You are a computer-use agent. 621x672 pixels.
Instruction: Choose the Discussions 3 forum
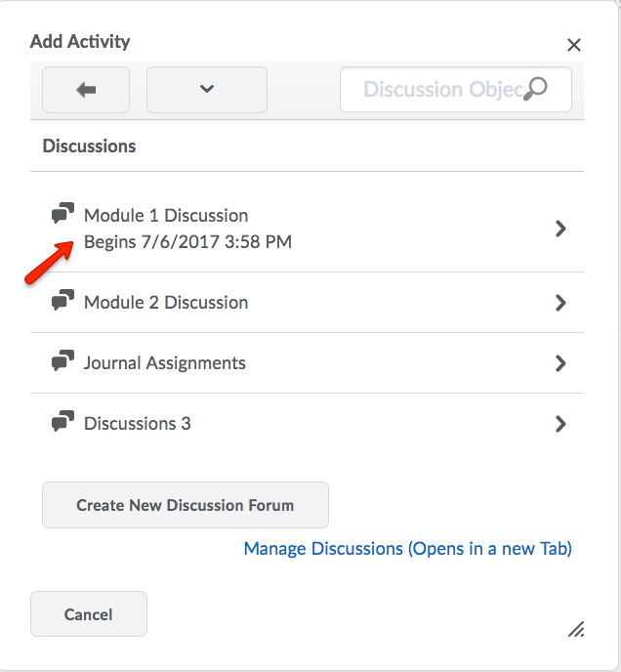click(138, 424)
